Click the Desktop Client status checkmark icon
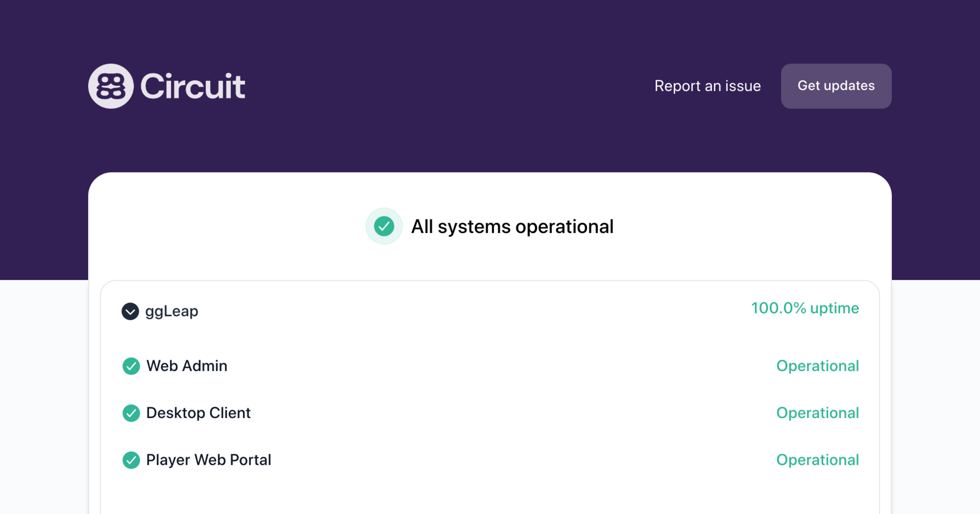Screen dimensions: 980x514 [x=131, y=413]
